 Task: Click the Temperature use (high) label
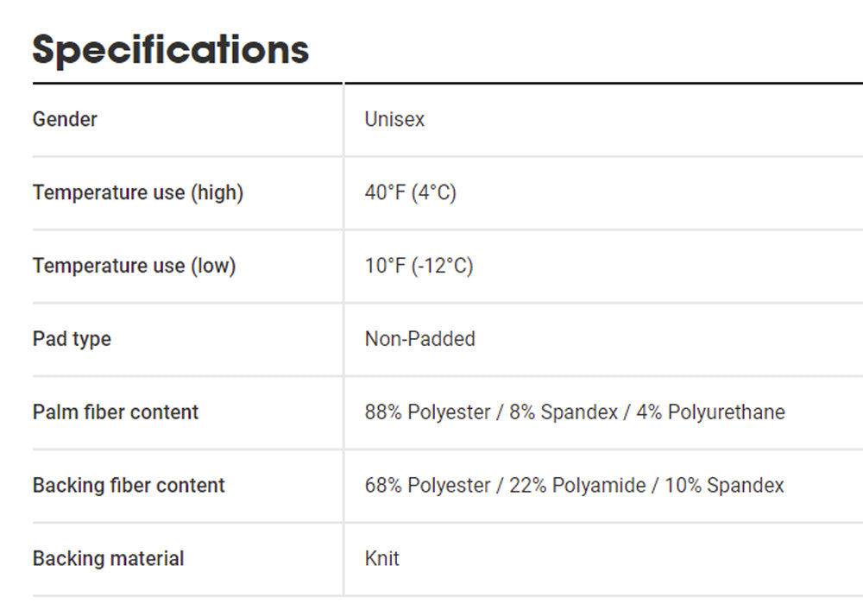(138, 192)
